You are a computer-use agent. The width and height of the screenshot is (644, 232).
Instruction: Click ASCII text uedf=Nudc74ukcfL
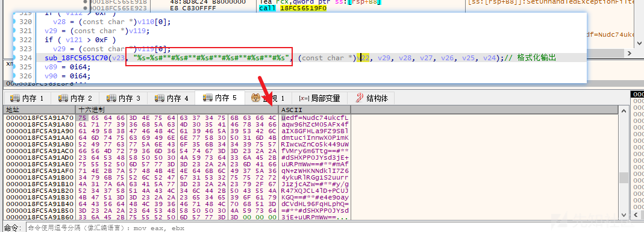click(315, 118)
